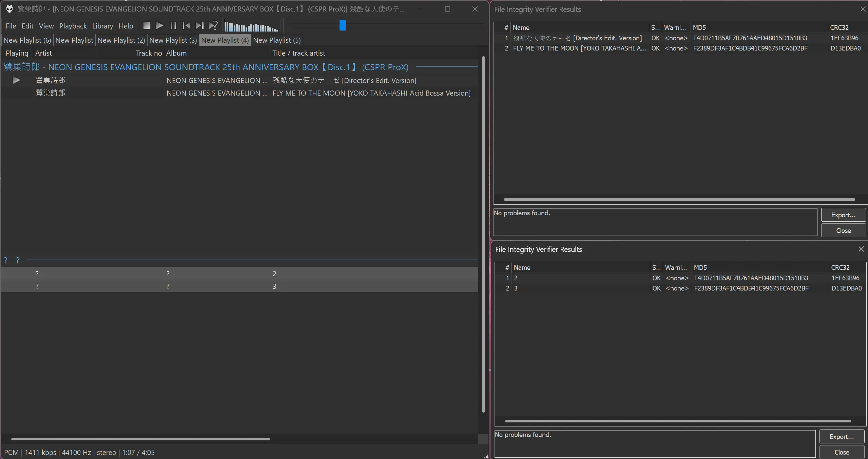Switch to New Playlist (3) tab
Screen dimensions: 868x459
pyautogui.click(x=173, y=40)
